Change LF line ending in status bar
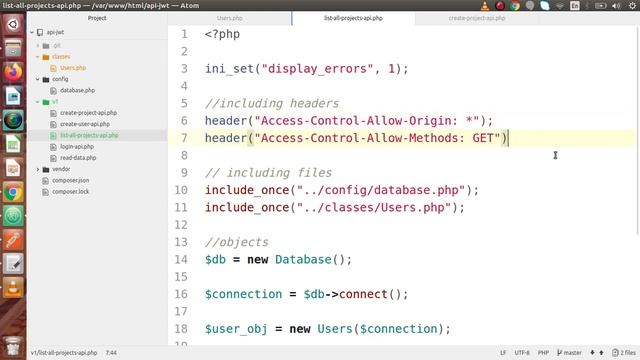Viewport: 640px width, 360px height. (x=503, y=353)
